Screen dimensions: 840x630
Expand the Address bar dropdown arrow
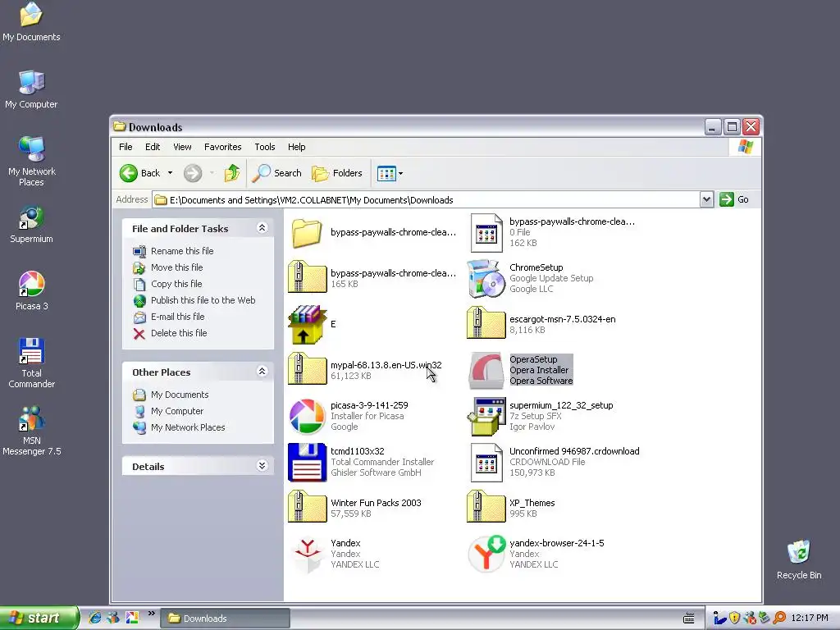tap(706, 200)
